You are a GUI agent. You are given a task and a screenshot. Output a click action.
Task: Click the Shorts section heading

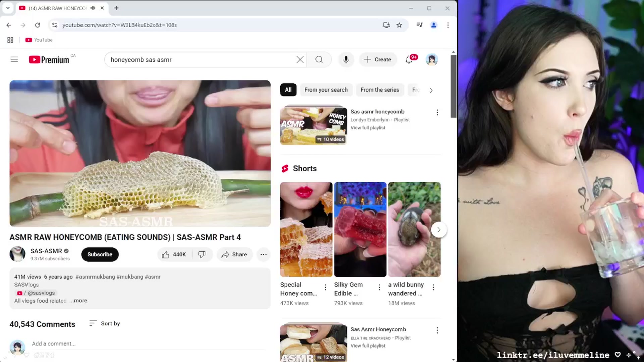pyautogui.click(x=305, y=168)
